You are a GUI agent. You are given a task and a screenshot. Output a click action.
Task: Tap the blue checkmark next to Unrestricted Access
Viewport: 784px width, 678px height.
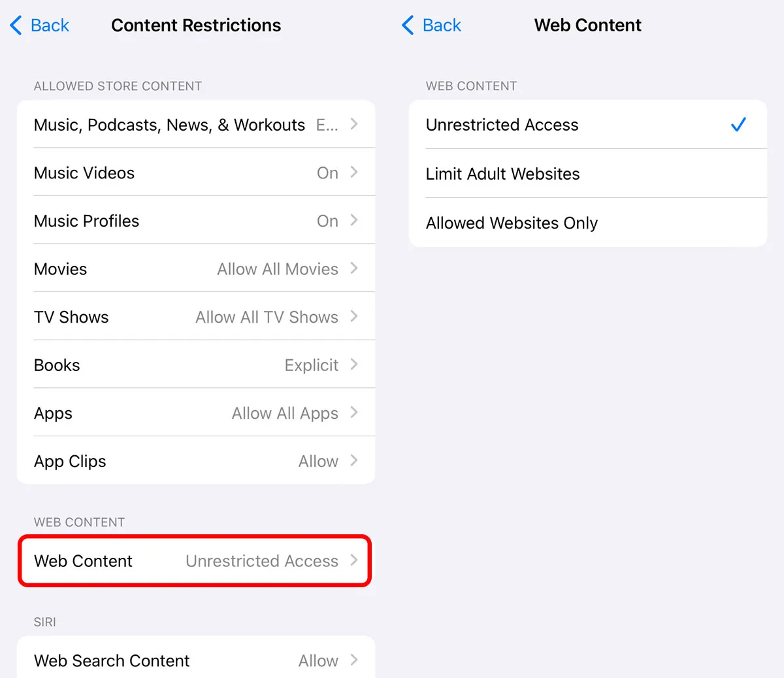point(738,124)
